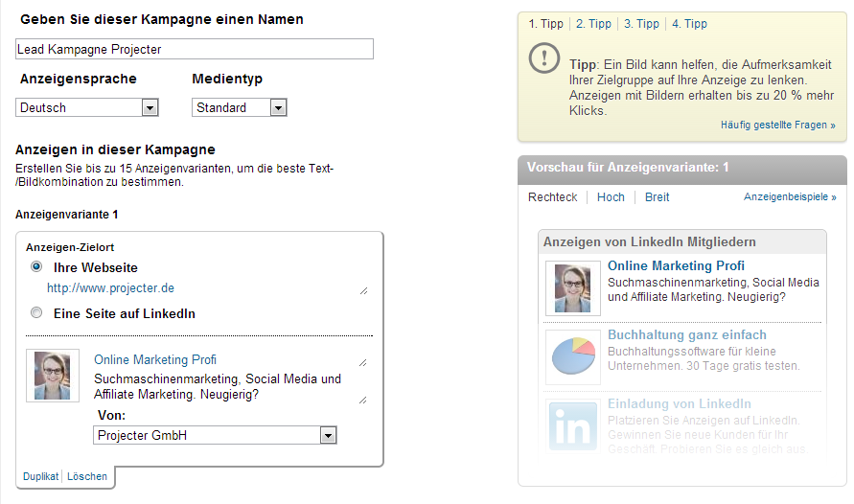
Task: Click edit pencil icon next to ad headline
Action: pos(363,362)
